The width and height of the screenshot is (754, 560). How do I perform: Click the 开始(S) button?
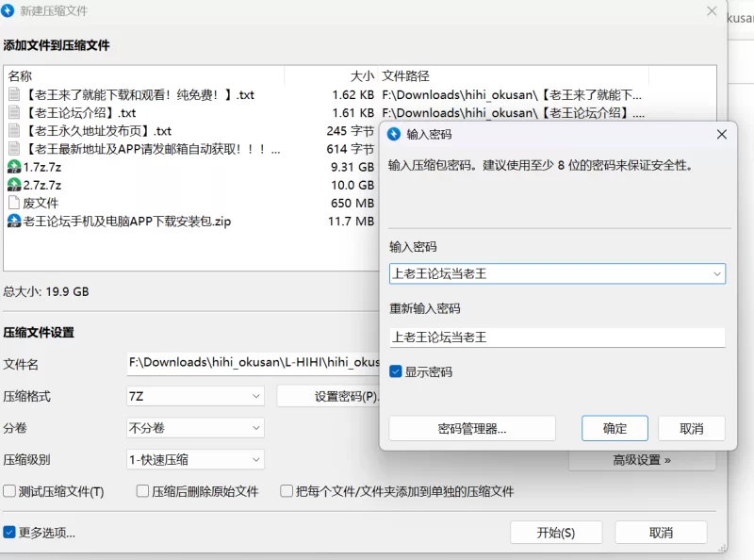(556, 533)
